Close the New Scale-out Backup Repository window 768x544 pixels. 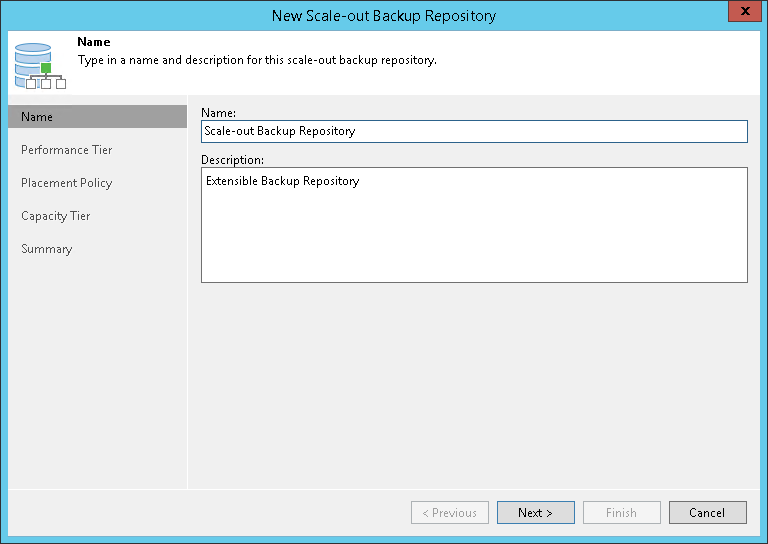point(743,14)
